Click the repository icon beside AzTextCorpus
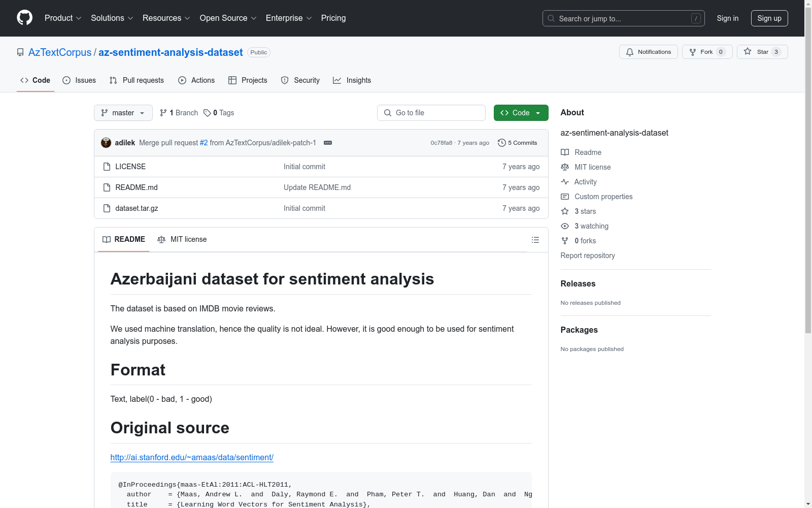The width and height of the screenshot is (812, 508). click(20, 52)
